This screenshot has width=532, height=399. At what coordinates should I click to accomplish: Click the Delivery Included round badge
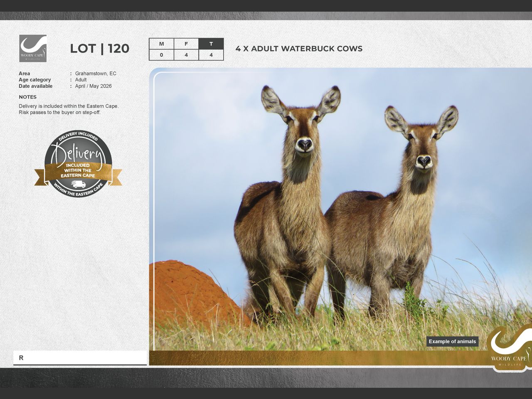tap(78, 164)
